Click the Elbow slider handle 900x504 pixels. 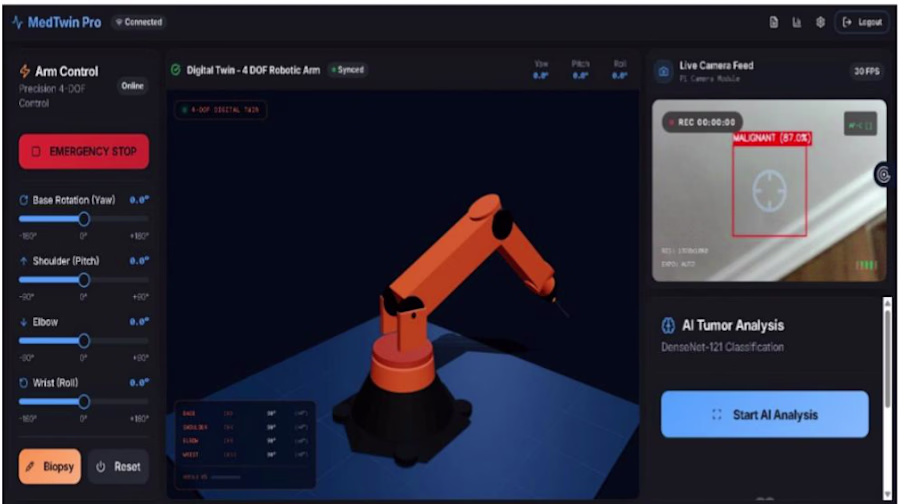click(84, 341)
